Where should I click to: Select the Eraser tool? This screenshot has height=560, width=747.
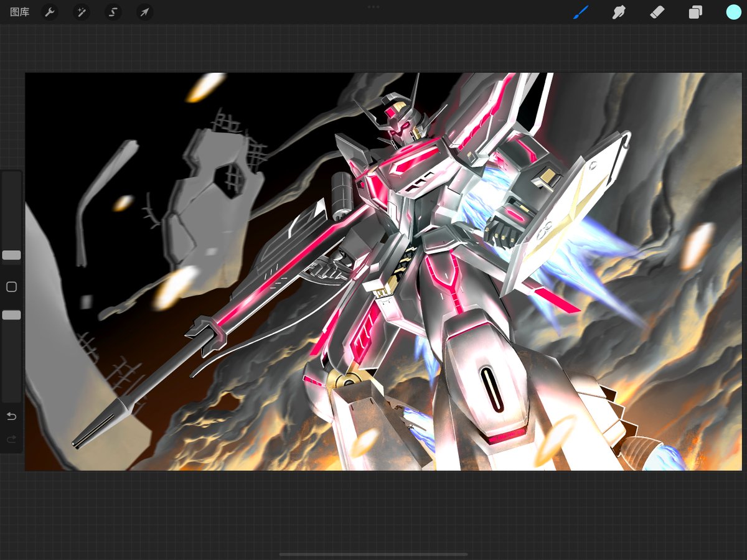[657, 12]
